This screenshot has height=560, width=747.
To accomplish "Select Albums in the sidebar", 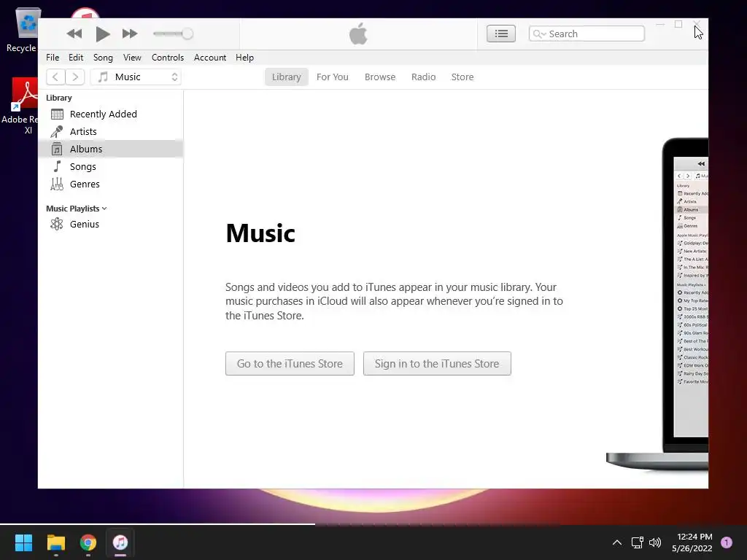I will (111, 149).
